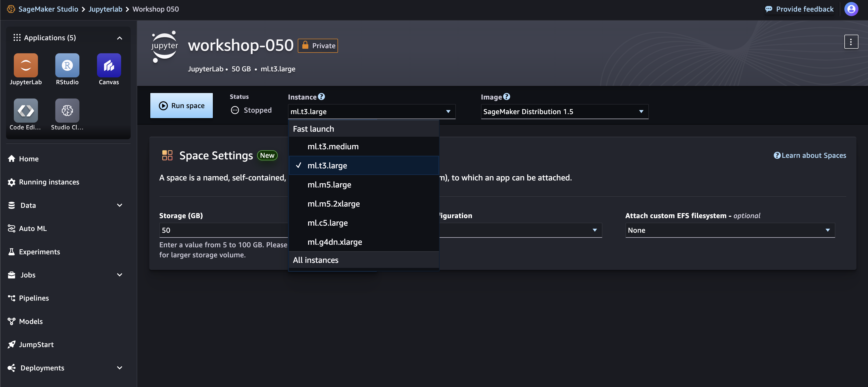Close the Instance ml.t3.large dropdown
Image resolution: width=868 pixels, height=387 pixels.
[x=372, y=112]
